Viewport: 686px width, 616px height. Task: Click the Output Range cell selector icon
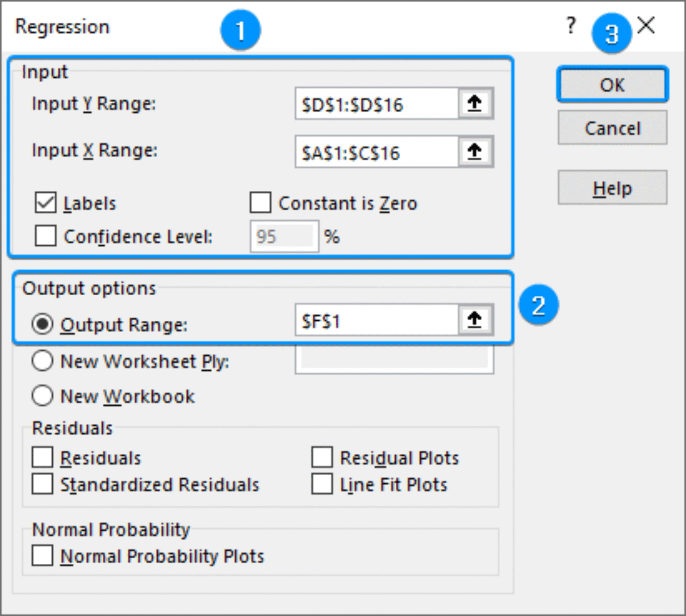click(475, 319)
